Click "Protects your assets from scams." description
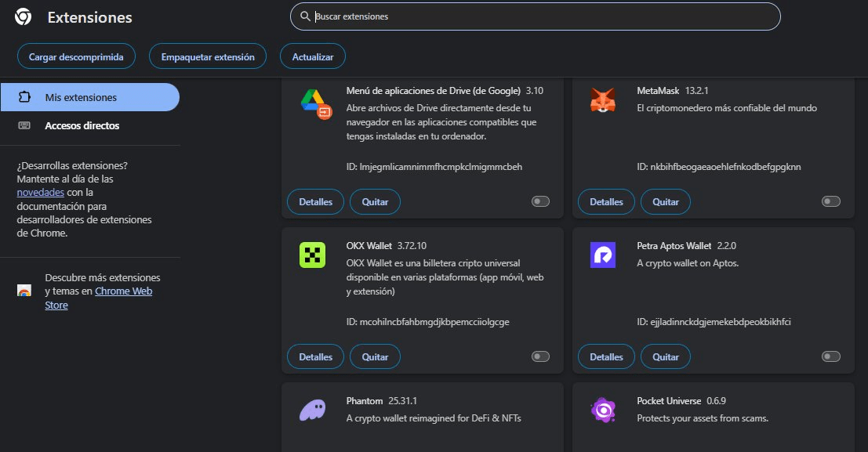 point(703,418)
